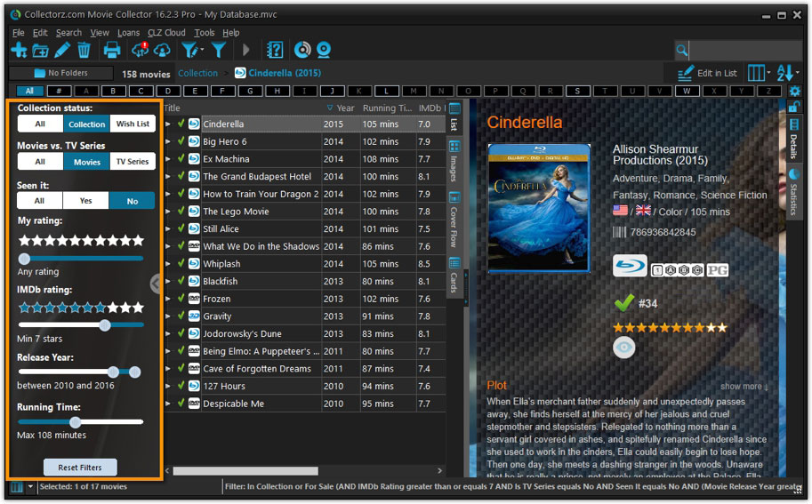Click the CLZ Cloud upload icon
Screen dimensions: 812x504
[x=162, y=50]
